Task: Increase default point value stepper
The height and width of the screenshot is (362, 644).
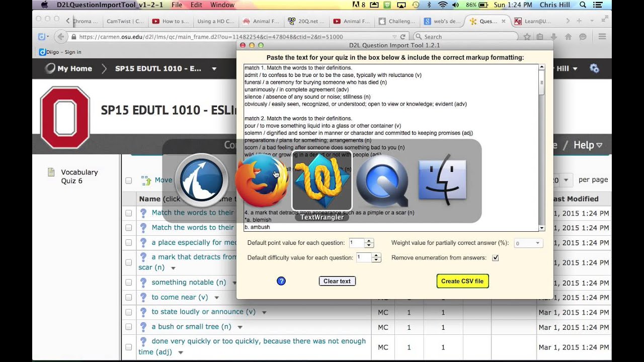Action: [x=369, y=241]
